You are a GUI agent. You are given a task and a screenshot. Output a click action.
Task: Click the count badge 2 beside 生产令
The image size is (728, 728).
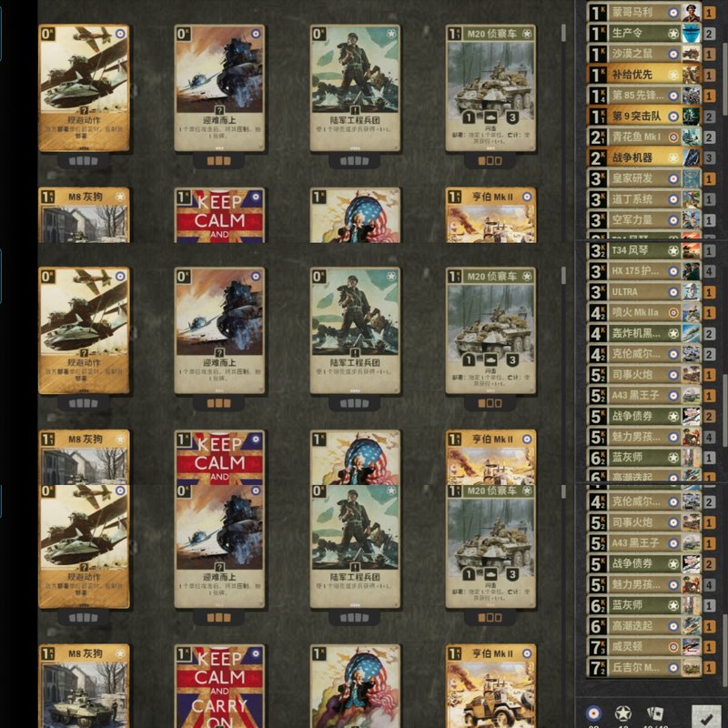coord(709,34)
